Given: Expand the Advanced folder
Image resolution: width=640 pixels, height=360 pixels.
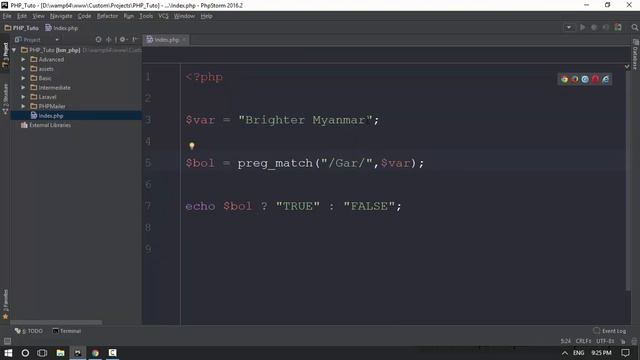Looking at the screenshot, I should [23, 60].
